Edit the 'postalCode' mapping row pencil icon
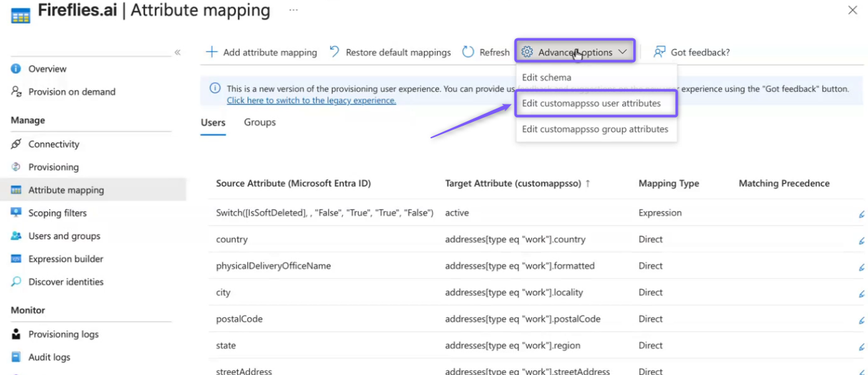The image size is (868, 375). pos(861,319)
